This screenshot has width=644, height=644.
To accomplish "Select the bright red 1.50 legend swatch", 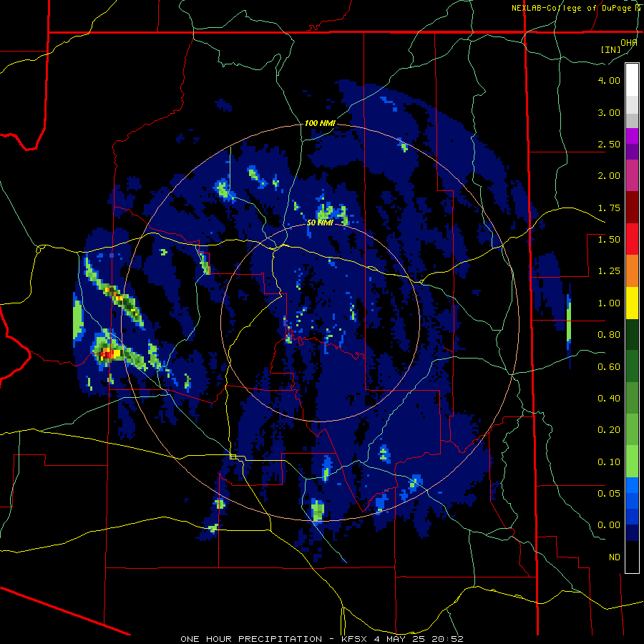I will click(632, 239).
